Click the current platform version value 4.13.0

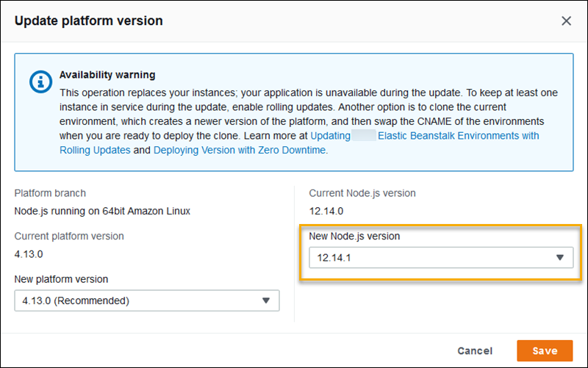coord(29,253)
